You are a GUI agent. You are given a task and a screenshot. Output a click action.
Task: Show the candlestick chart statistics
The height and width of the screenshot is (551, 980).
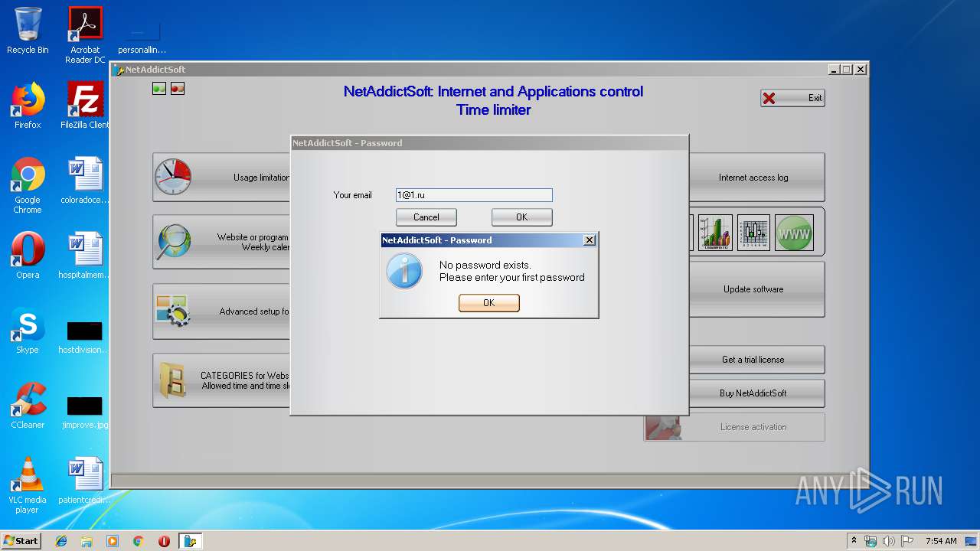(x=753, y=232)
